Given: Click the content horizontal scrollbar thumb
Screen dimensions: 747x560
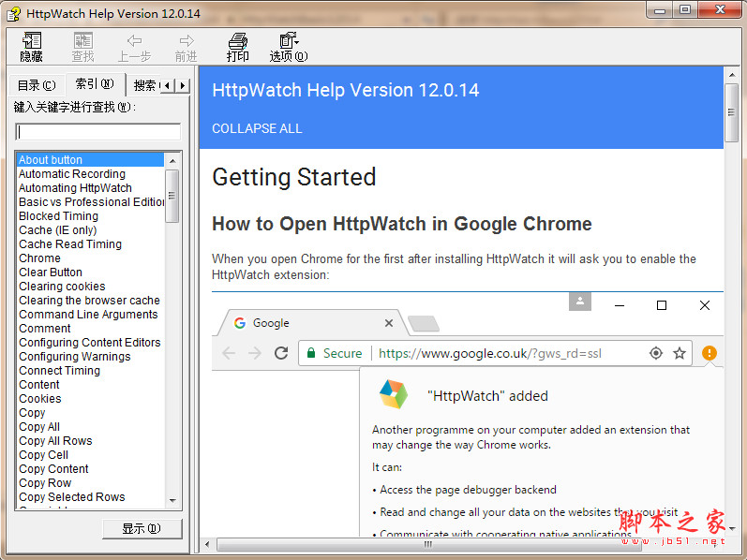Looking at the screenshot, I should [427, 544].
